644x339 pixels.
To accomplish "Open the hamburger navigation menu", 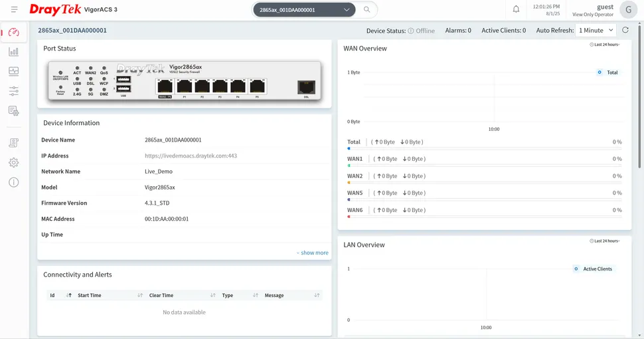I will [14, 10].
